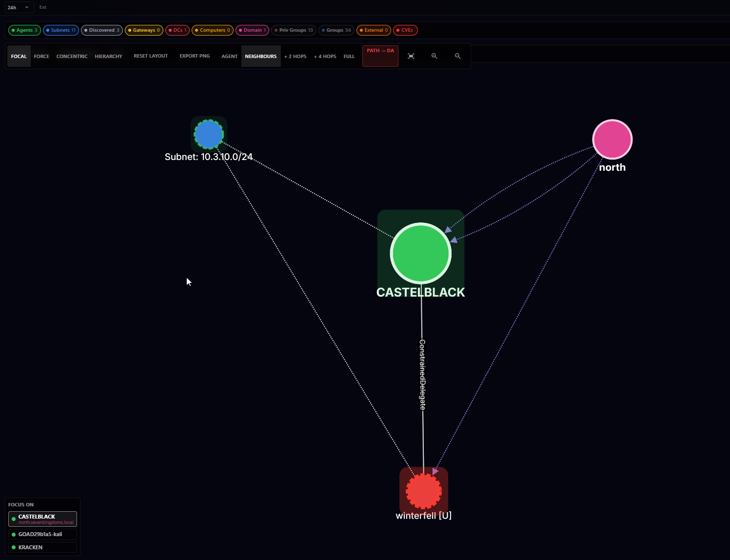Focus on CASTELBLACK in the Focus On list

[42, 519]
